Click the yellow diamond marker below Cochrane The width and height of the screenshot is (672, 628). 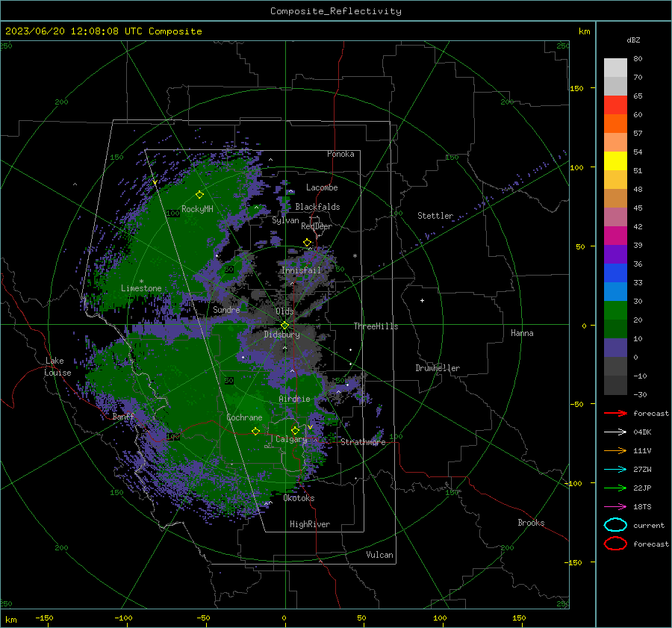click(x=255, y=431)
